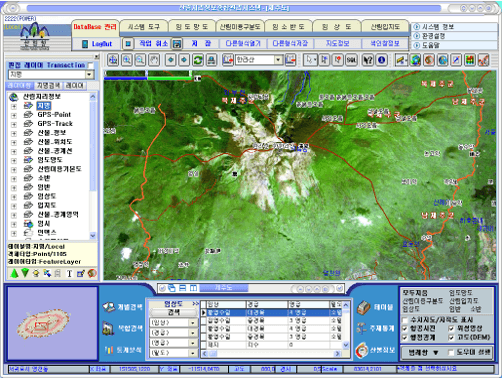Click the 도움말 help link
502x378 pixels.
(x=431, y=45)
